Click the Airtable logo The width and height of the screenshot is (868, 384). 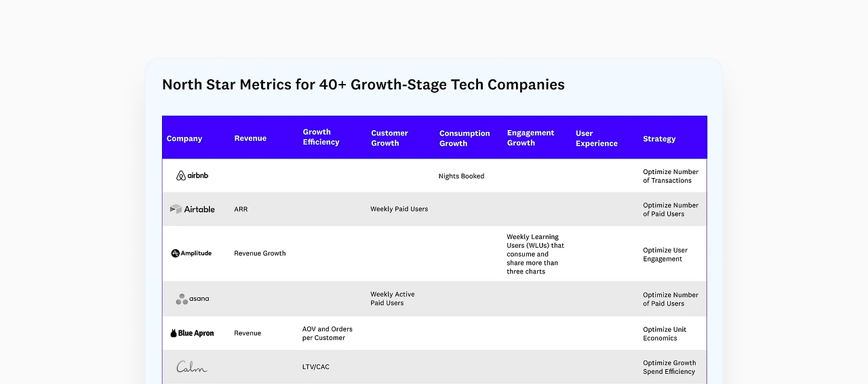click(x=192, y=209)
